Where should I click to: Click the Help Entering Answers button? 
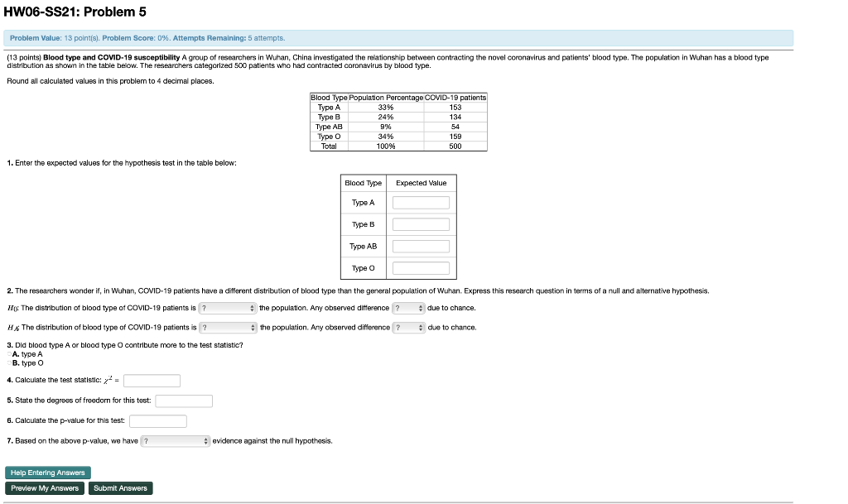pos(47,473)
